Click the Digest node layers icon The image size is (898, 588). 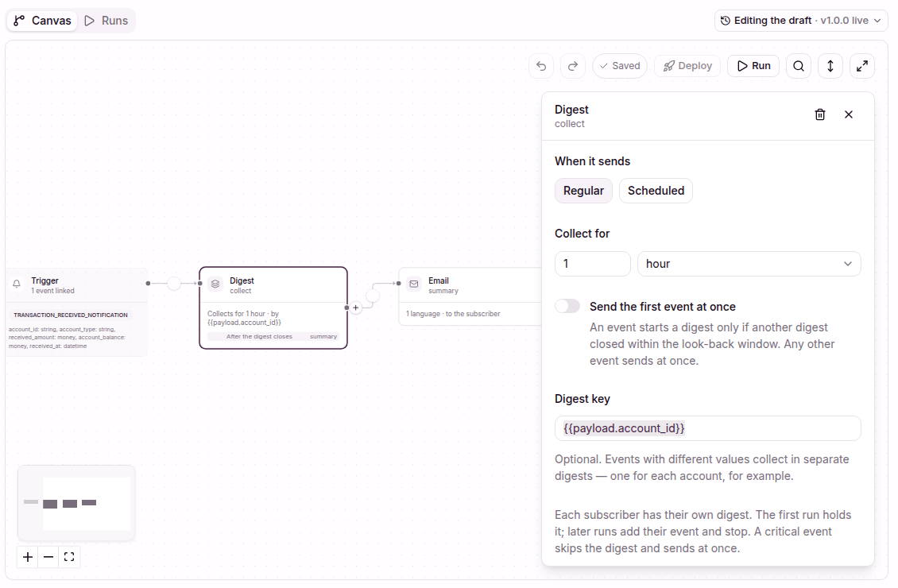pos(215,284)
